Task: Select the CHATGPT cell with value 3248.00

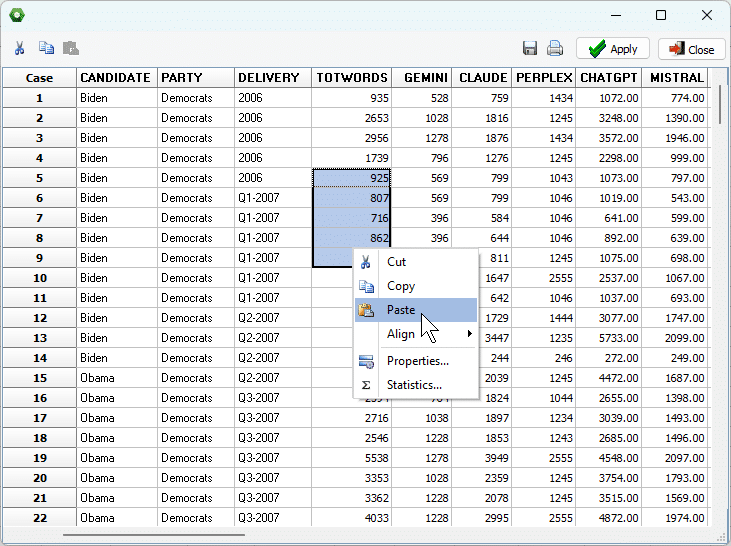Action: [609, 118]
